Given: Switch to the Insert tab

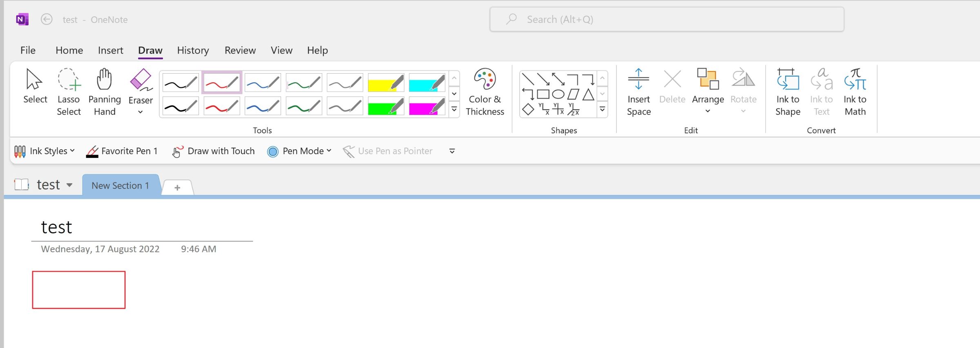Looking at the screenshot, I should coord(110,50).
